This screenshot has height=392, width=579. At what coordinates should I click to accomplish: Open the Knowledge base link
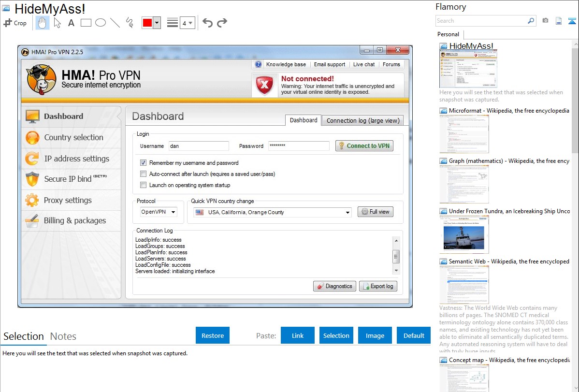(x=286, y=64)
